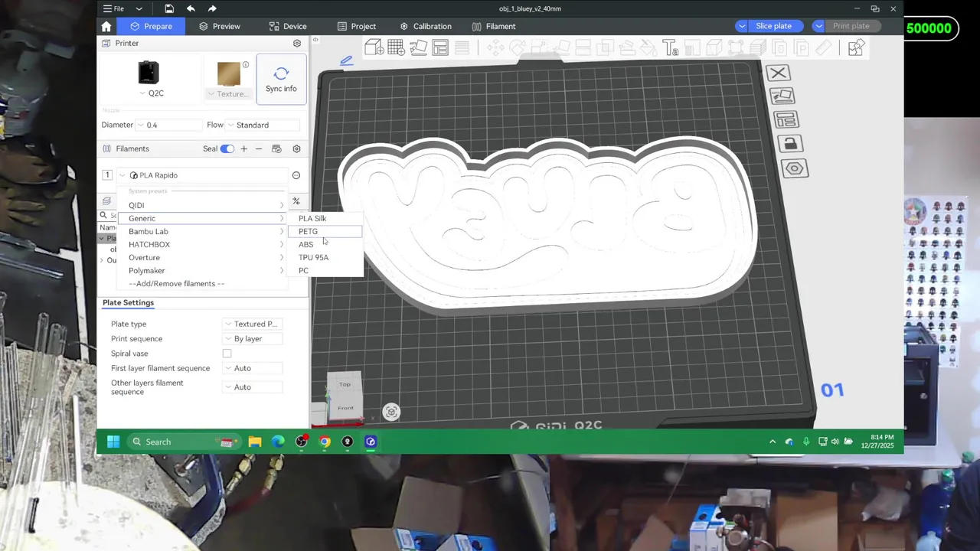Screen dimensions: 980x551
Task: Open the PLA Rapido filament dropdown
Action: (202, 175)
